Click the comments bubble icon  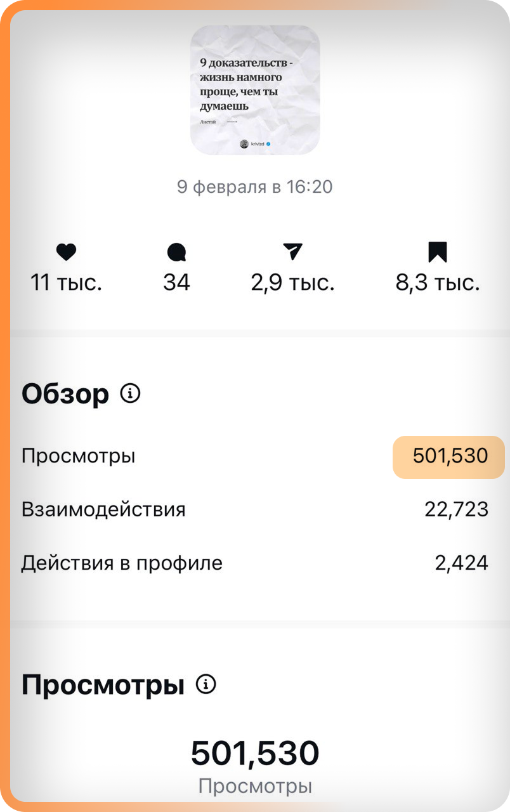click(176, 252)
